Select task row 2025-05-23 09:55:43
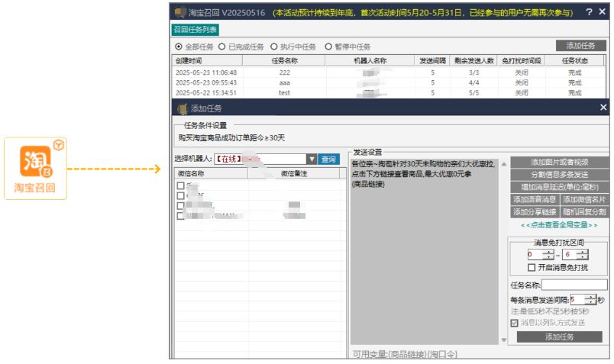This screenshot has width=614, height=364. 389,82
